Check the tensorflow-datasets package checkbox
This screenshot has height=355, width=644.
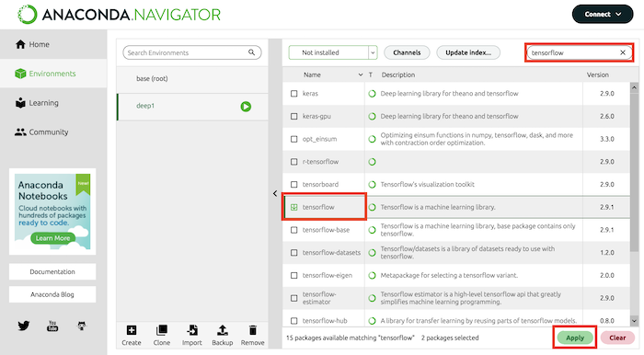(x=294, y=252)
